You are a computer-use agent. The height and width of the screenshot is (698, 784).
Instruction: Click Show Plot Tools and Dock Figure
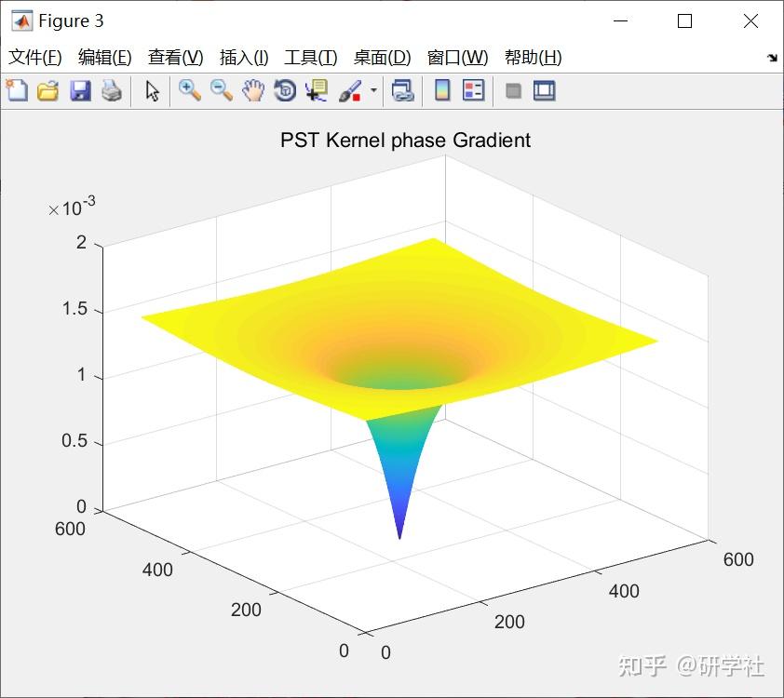(545, 90)
